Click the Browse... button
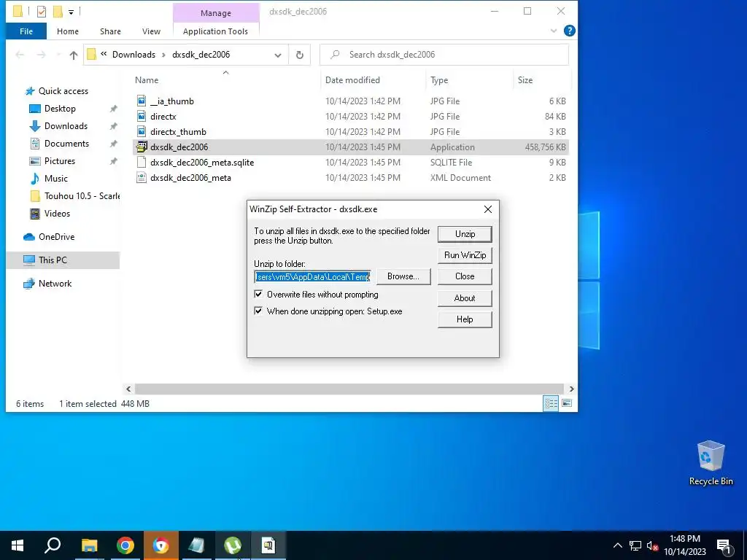747x560 pixels. 403,276
